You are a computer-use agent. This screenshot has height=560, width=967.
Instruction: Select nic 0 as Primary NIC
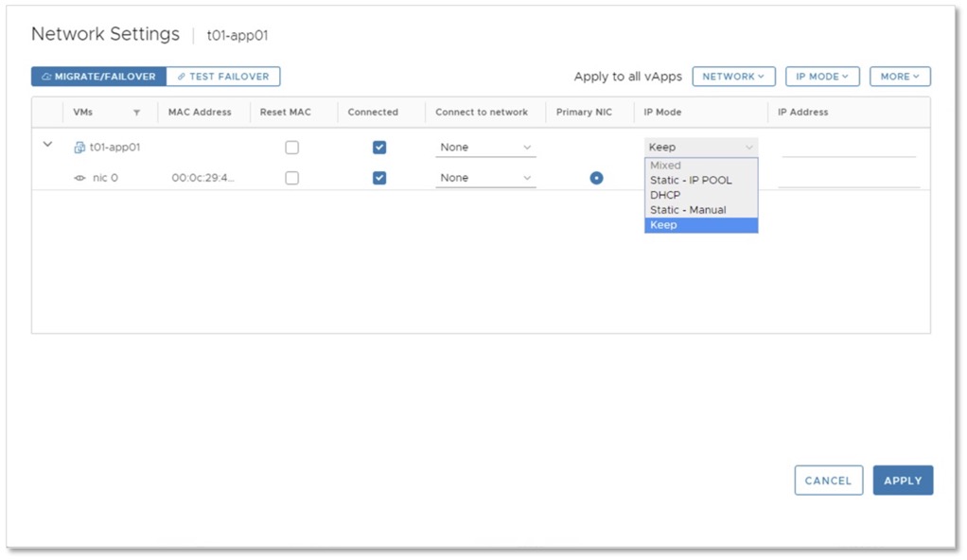click(x=596, y=178)
